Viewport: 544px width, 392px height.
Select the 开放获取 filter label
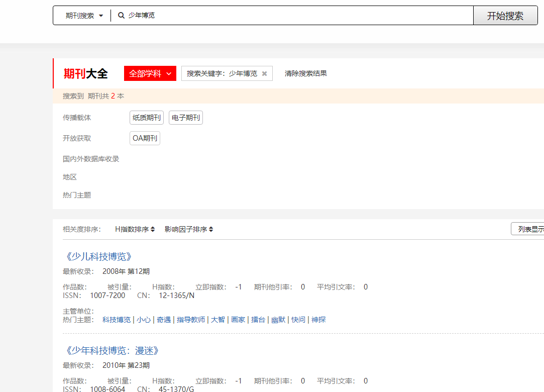click(77, 138)
